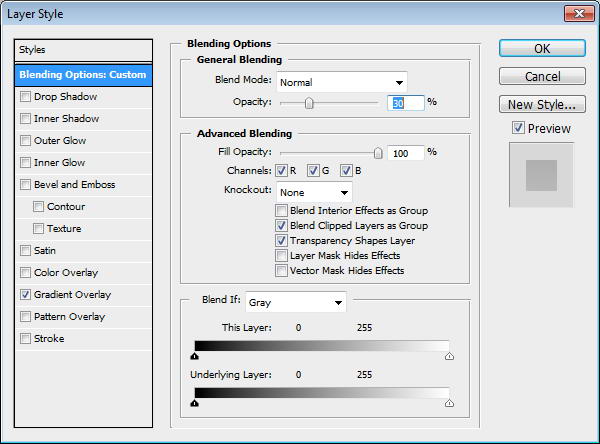Click the This Layer gradient bar
This screenshot has width=600, height=444.
[x=322, y=346]
